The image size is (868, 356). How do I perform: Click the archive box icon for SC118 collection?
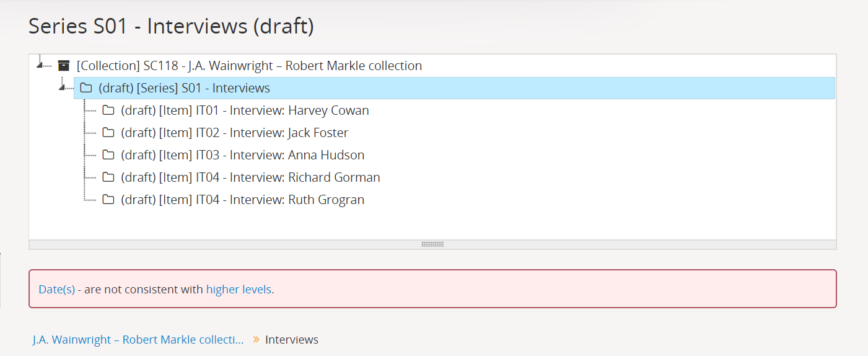63,66
